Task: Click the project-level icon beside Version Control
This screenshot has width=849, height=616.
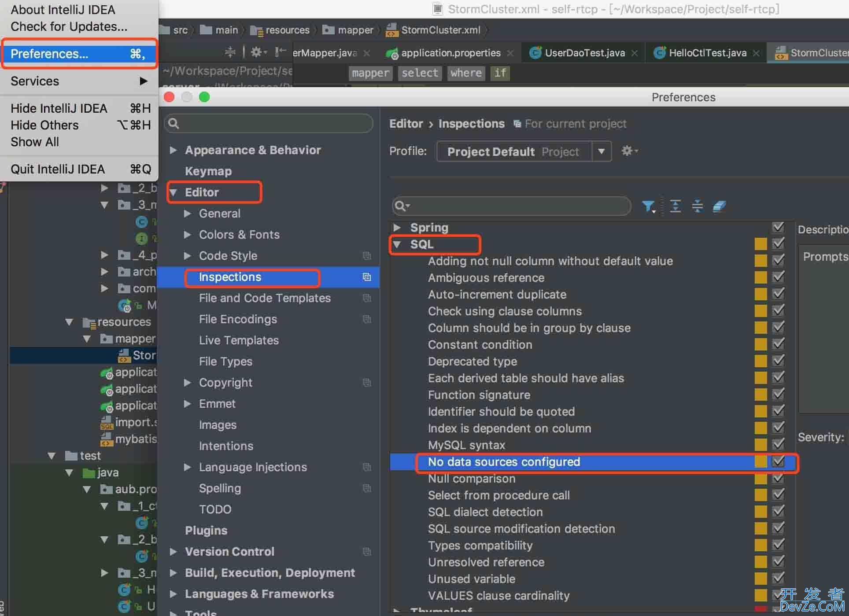Action: (x=366, y=552)
